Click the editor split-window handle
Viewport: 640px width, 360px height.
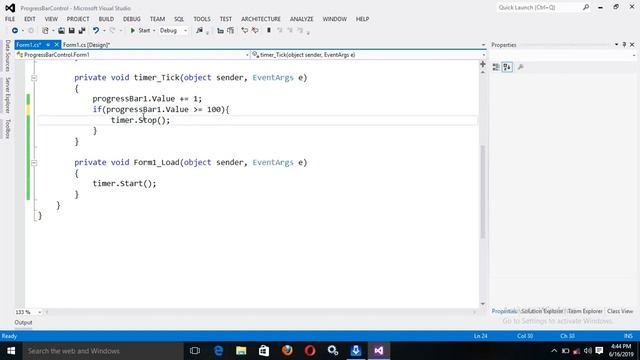[x=483, y=64]
